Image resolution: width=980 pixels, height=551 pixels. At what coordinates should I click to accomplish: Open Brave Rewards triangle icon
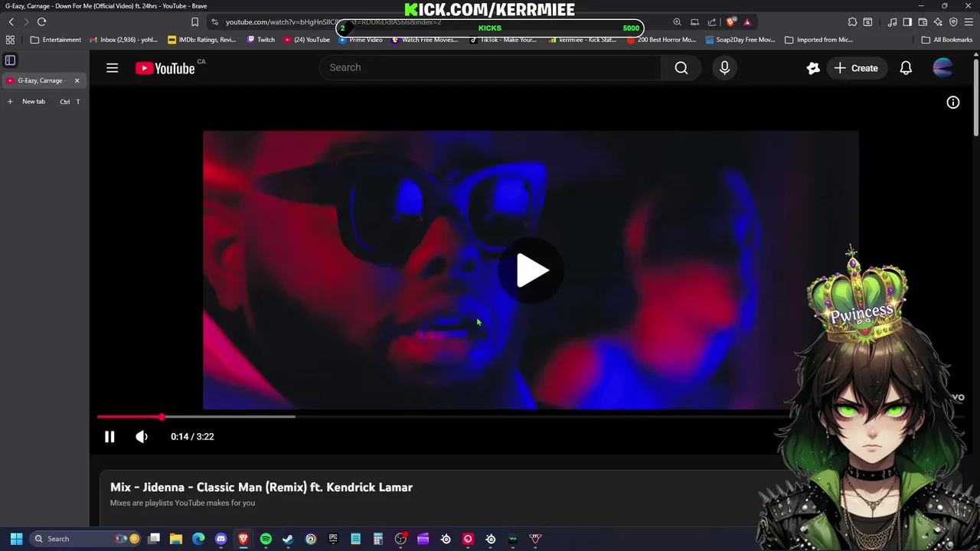click(x=747, y=22)
